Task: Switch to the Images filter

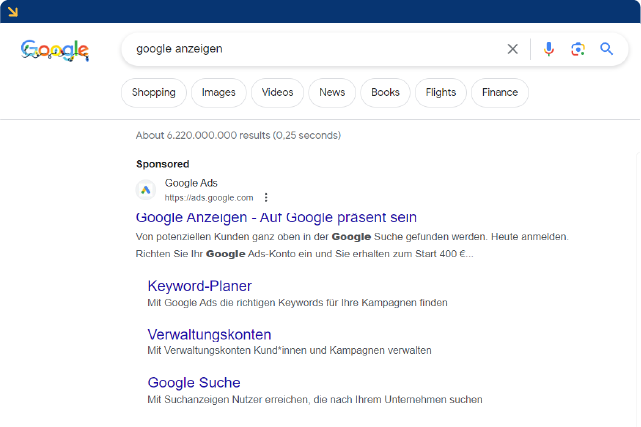Action: click(219, 93)
